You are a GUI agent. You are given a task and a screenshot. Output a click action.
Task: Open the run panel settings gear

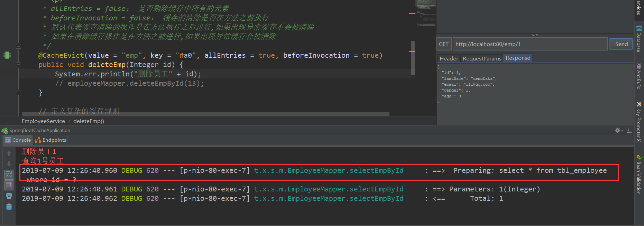618,130
